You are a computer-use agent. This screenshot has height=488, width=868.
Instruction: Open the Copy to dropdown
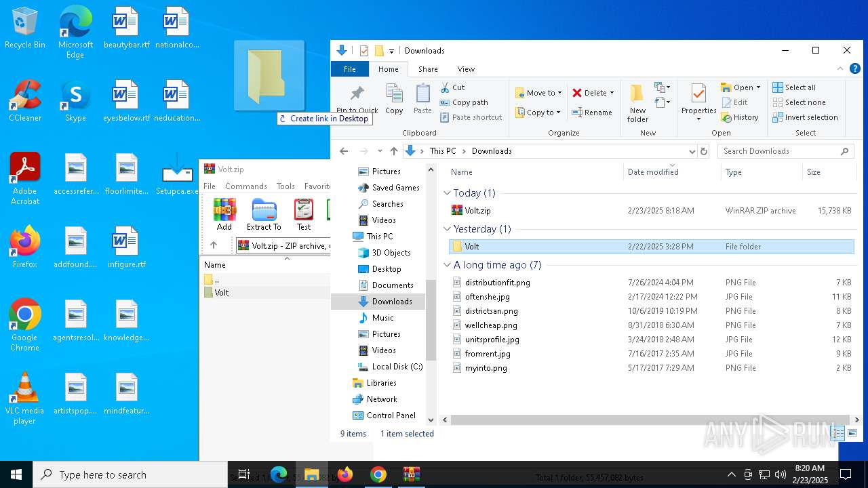[x=538, y=113]
